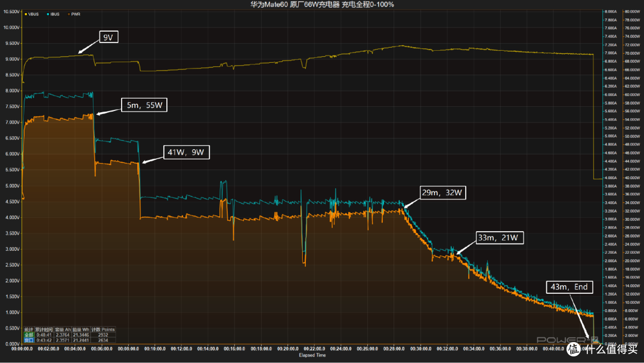Screen dimensions: 644x363
Task: Select the blue 窗口 statistics row label
Action: pyautogui.click(x=29, y=340)
